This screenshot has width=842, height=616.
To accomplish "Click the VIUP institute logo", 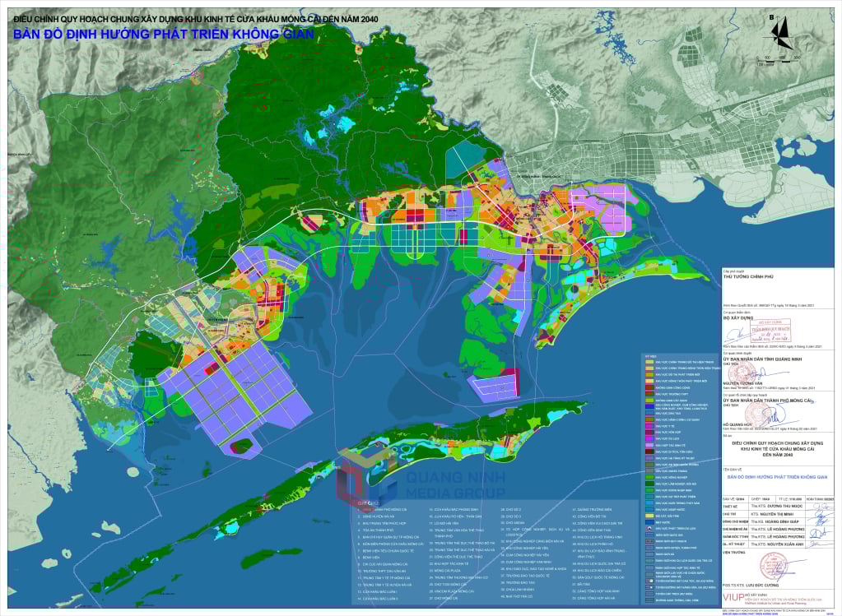I will tap(733, 597).
